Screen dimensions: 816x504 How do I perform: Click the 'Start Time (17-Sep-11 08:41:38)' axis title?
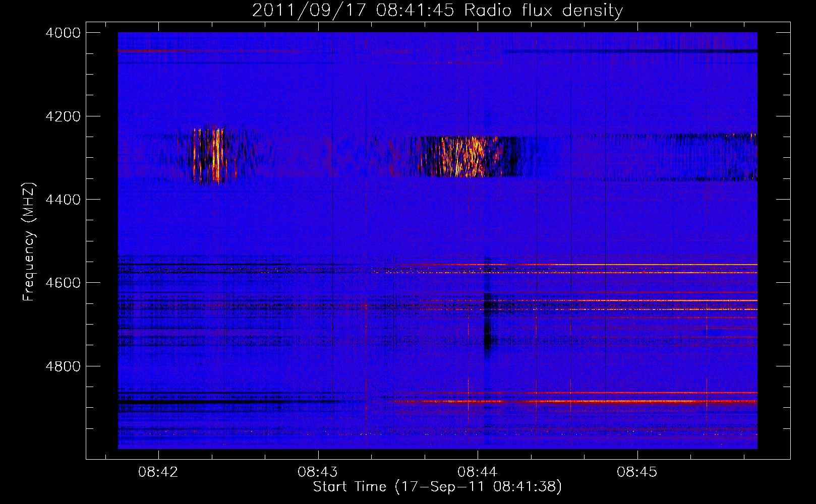[x=437, y=487]
